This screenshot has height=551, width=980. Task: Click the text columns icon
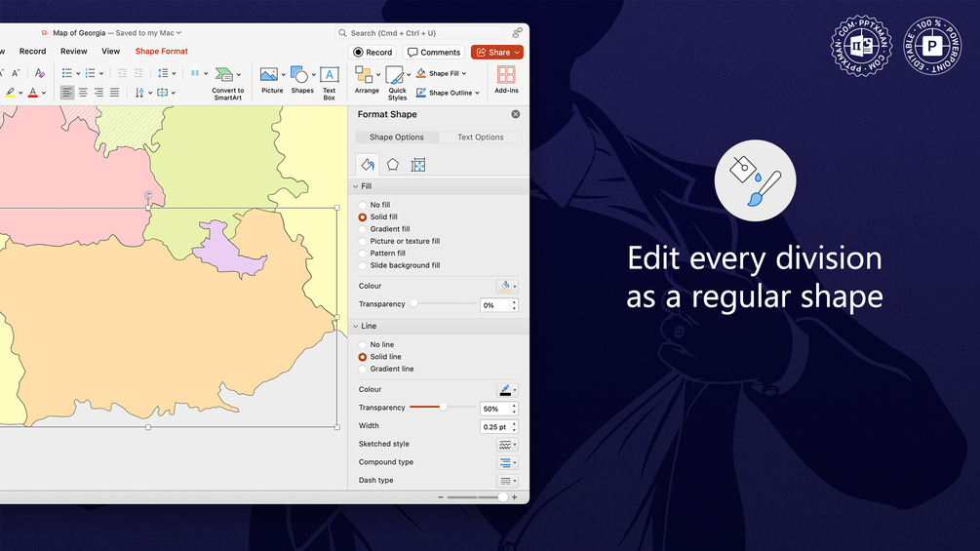[x=196, y=73]
